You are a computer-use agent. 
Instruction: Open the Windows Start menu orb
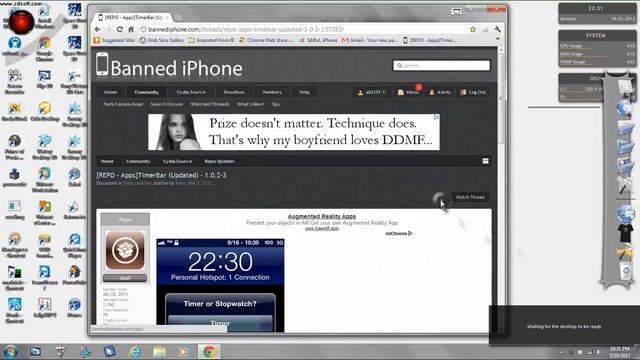pyautogui.click(x=10, y=351)
